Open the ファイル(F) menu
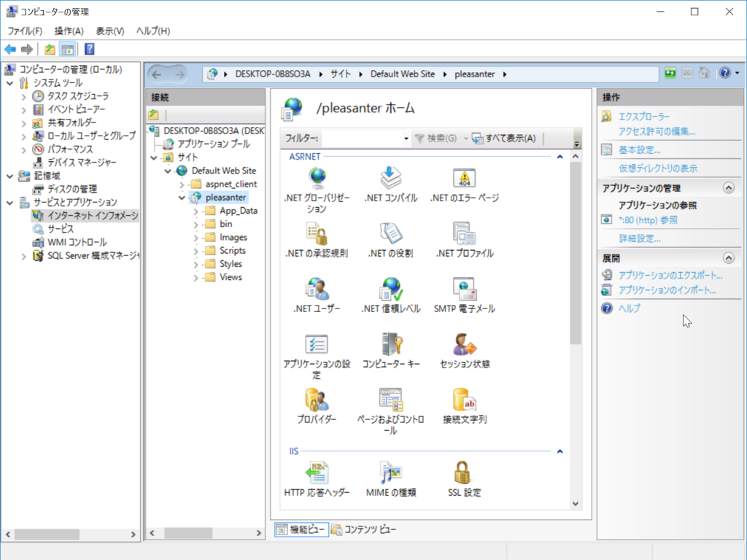Screen dimensions: 747x560 coord(25,31)
